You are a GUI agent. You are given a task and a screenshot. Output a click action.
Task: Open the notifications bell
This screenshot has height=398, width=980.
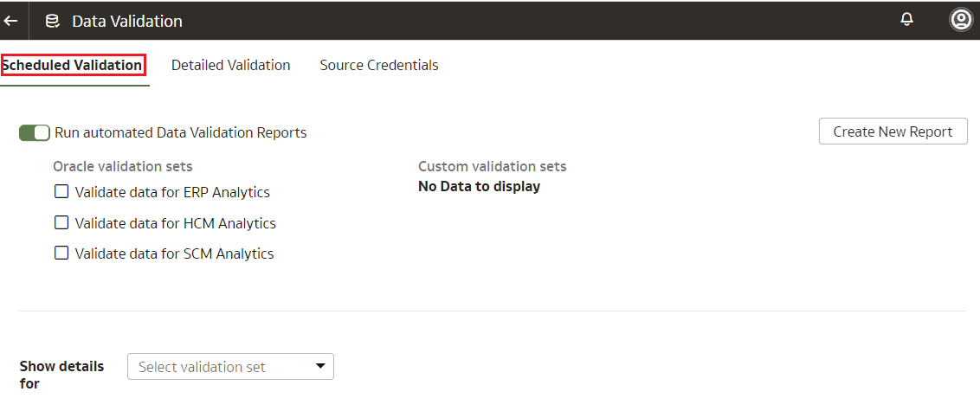907,20
